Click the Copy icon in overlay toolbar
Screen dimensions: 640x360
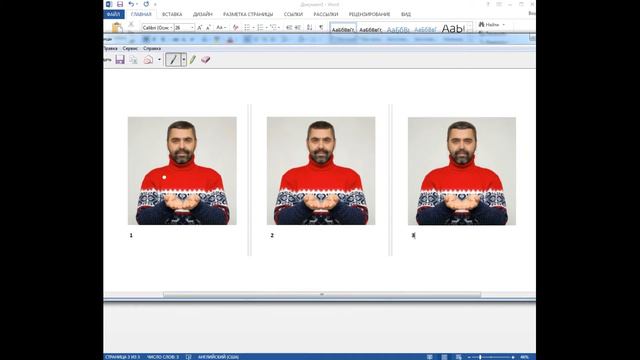(133, 60)
